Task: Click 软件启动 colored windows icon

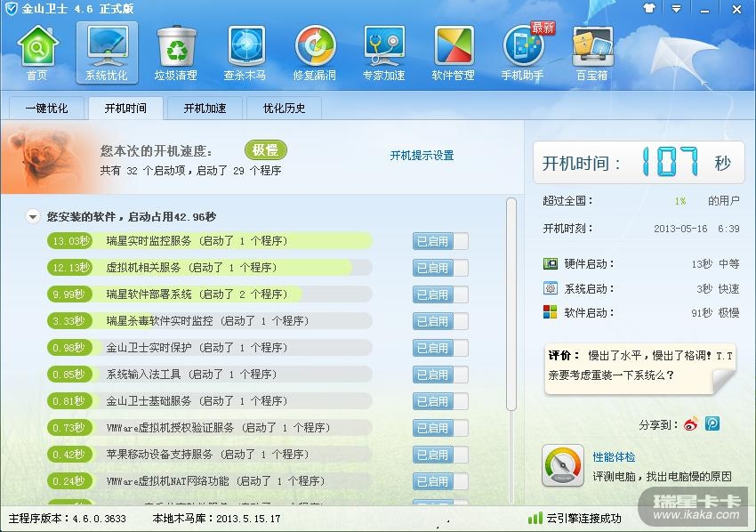Action: [551, 312]
